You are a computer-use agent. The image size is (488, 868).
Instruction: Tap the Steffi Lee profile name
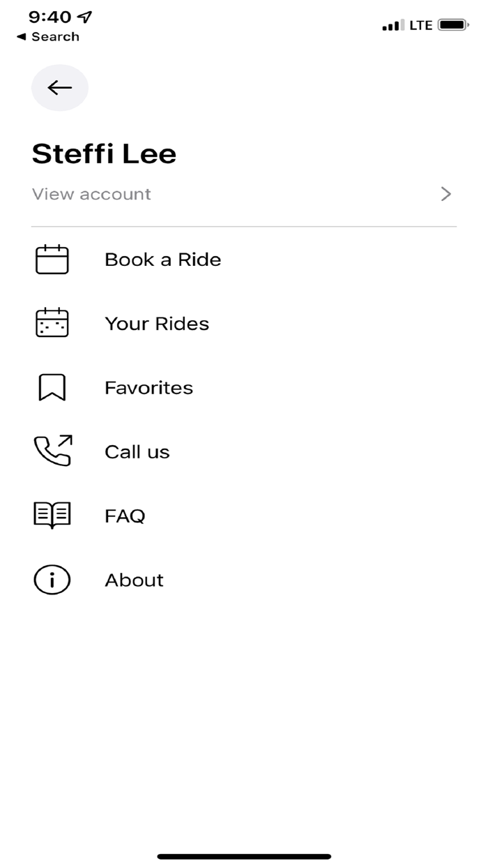[104, 154]
